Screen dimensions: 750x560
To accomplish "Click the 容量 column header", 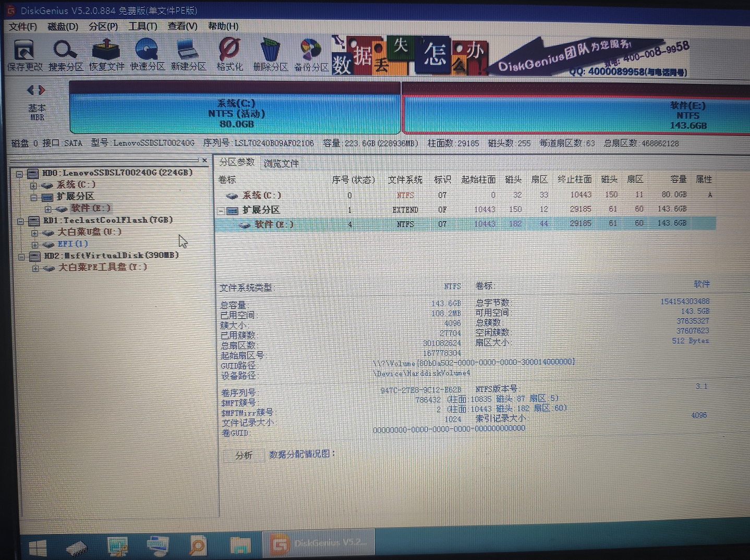I will [x=678, y=179].
